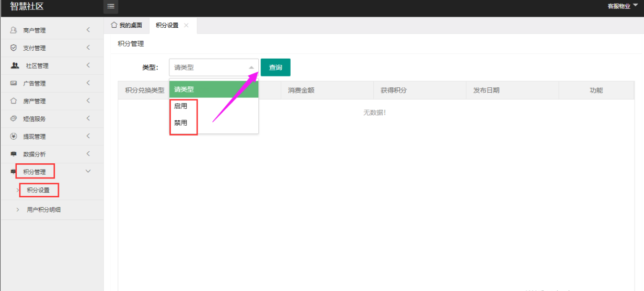Click the 支付管理 shield icon
This screenshot has height=291, width=644.
tap(14, 48)
